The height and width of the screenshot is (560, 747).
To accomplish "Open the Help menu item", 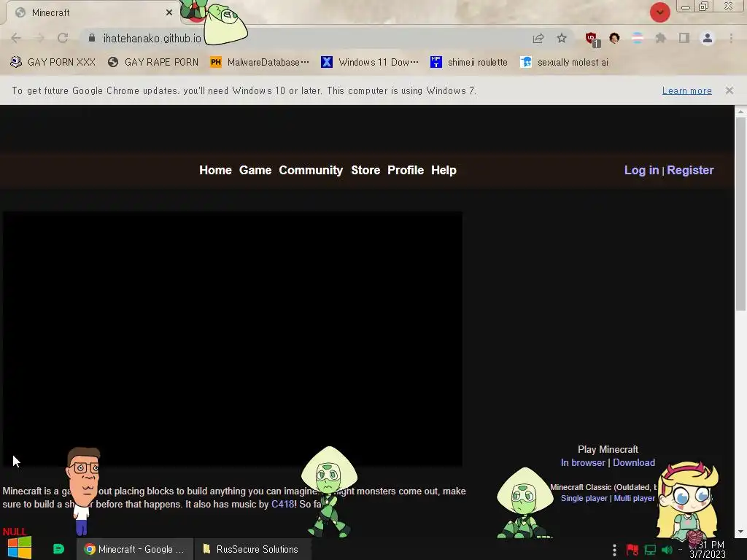I will coord(444,170).
